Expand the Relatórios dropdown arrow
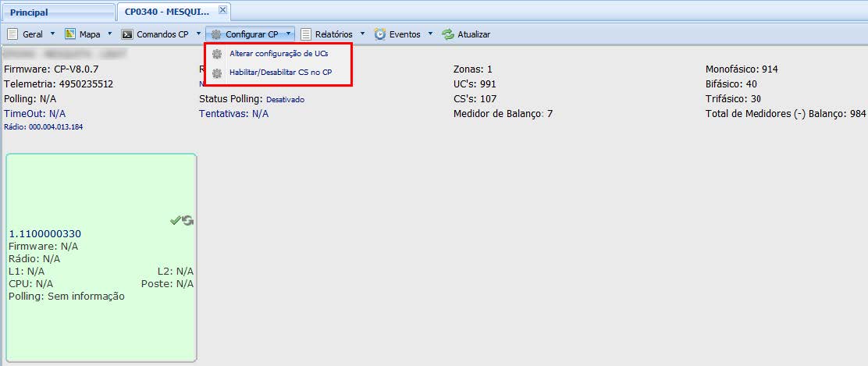 click(x=362, y=34)
